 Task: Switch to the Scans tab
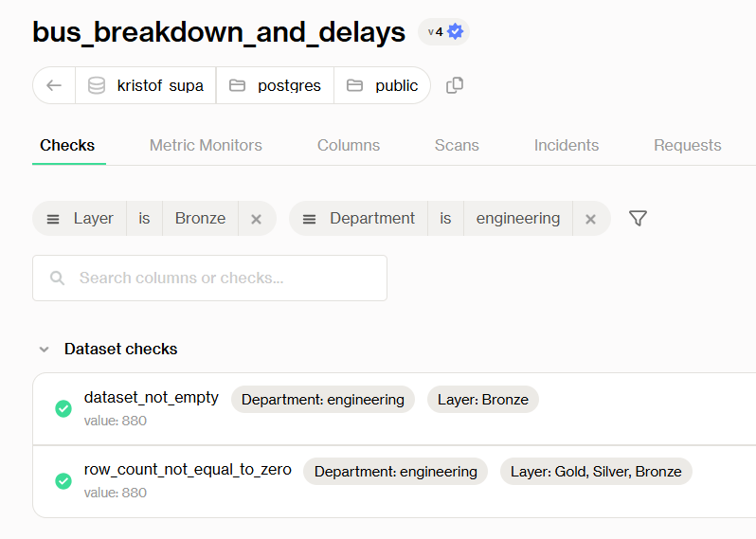tap(457, 145)
